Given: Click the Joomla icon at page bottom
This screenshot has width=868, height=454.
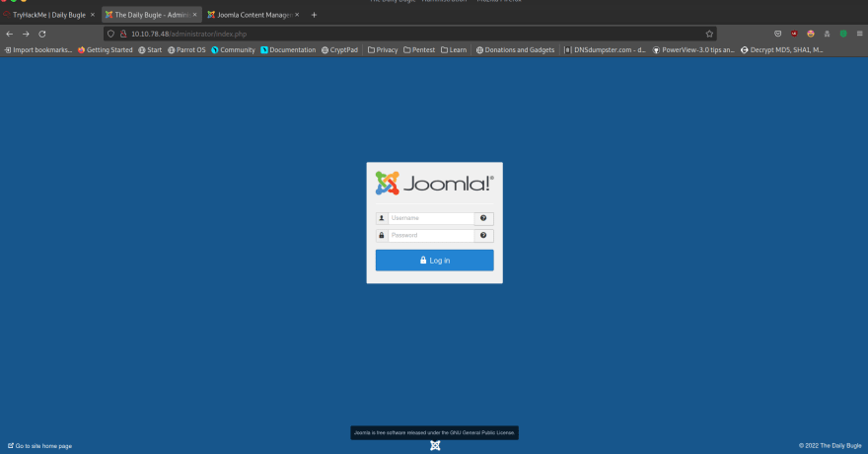Looking at the screenshot, I should [435, 445].
